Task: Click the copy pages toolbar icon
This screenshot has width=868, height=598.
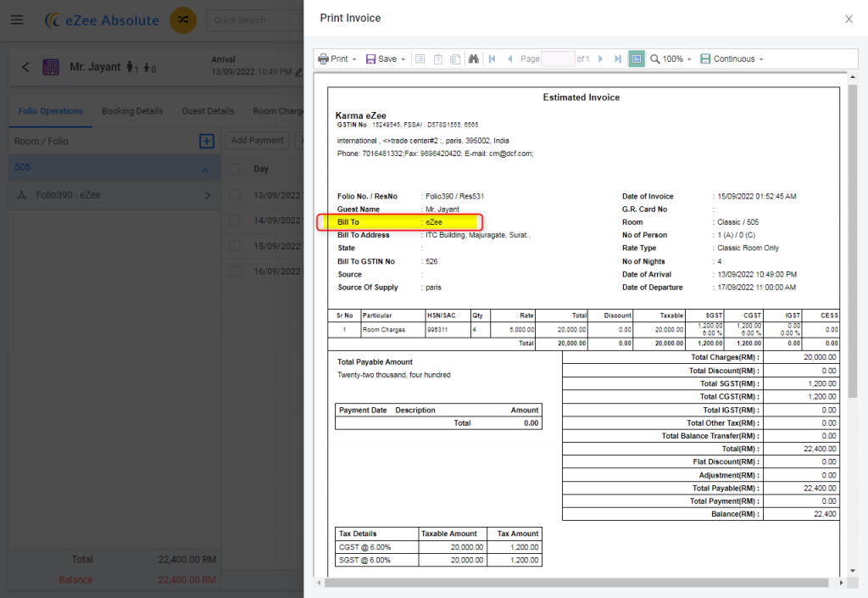Action: 455,59
